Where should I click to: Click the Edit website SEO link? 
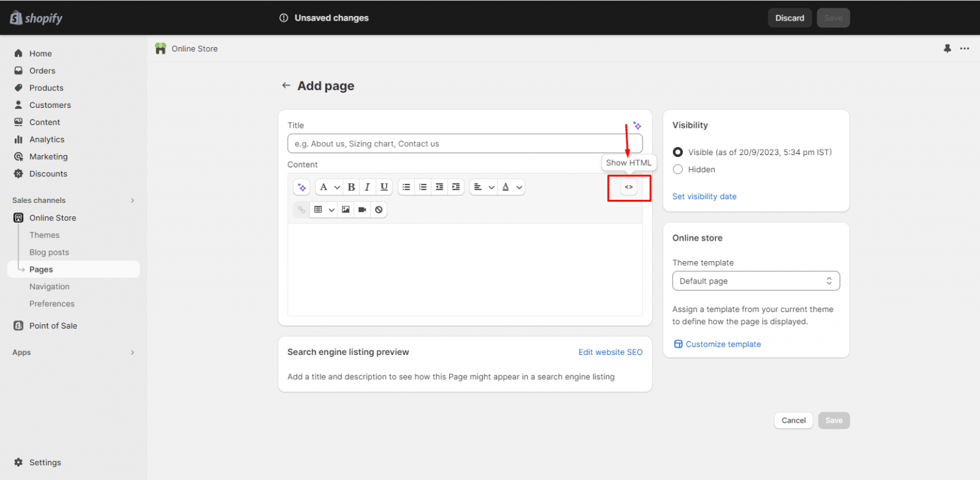click(x=610, y=352)
